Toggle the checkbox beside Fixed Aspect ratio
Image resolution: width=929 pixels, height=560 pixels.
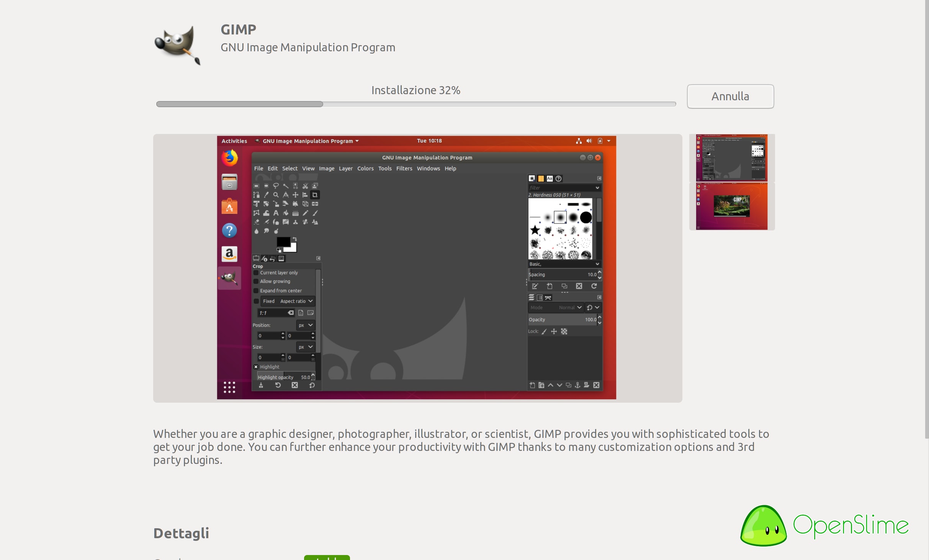click(x=256, y=301)
